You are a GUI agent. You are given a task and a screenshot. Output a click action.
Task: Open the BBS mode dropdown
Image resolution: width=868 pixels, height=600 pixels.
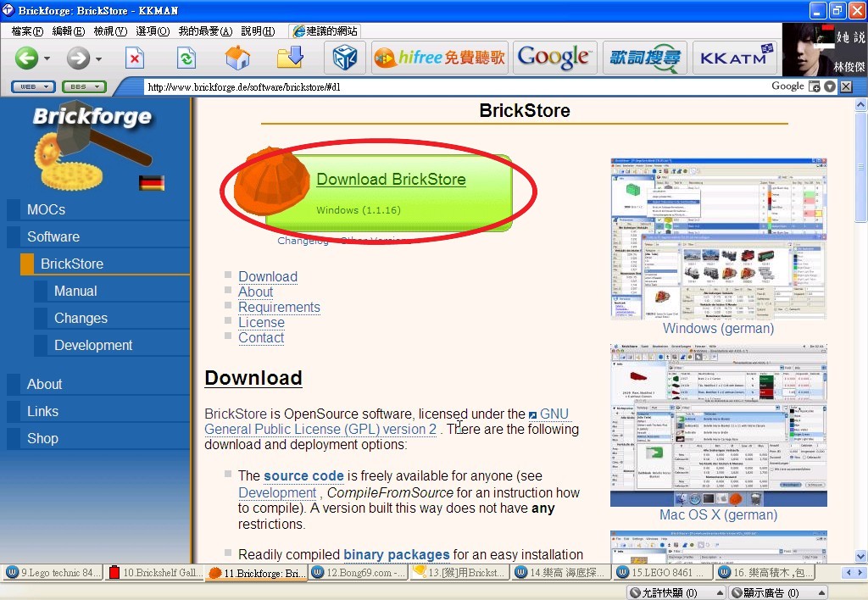click(84, 87)
